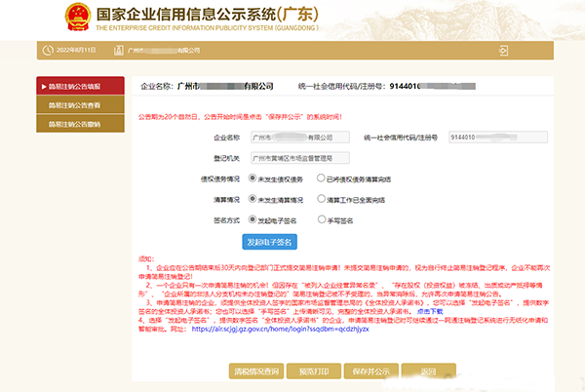The width and height of the screenshot is (585, 392).
Task: Click the company building icon in header
Action: (x=119, y=51)
